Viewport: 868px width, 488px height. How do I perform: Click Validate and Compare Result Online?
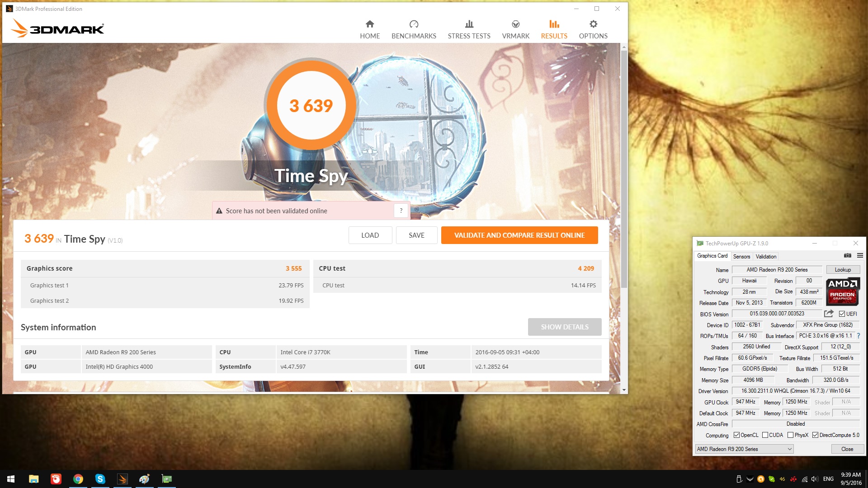point(519,235)
